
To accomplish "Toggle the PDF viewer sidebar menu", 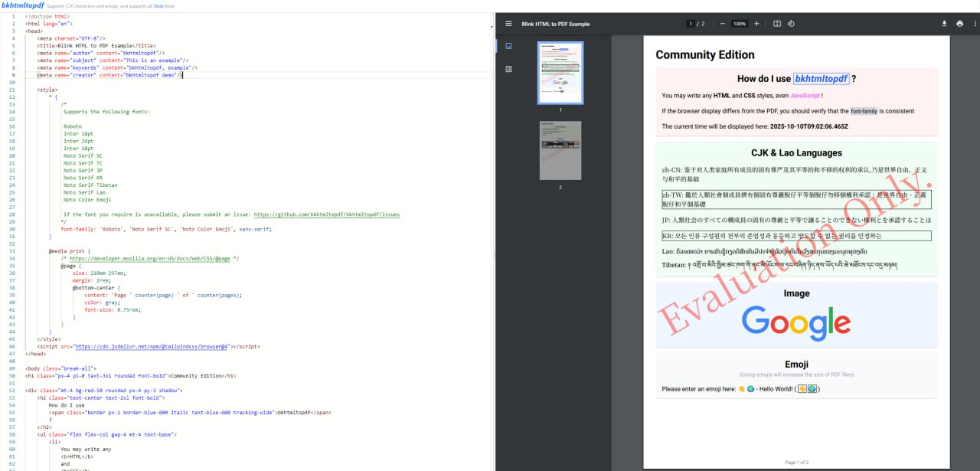I will point(508,24).
